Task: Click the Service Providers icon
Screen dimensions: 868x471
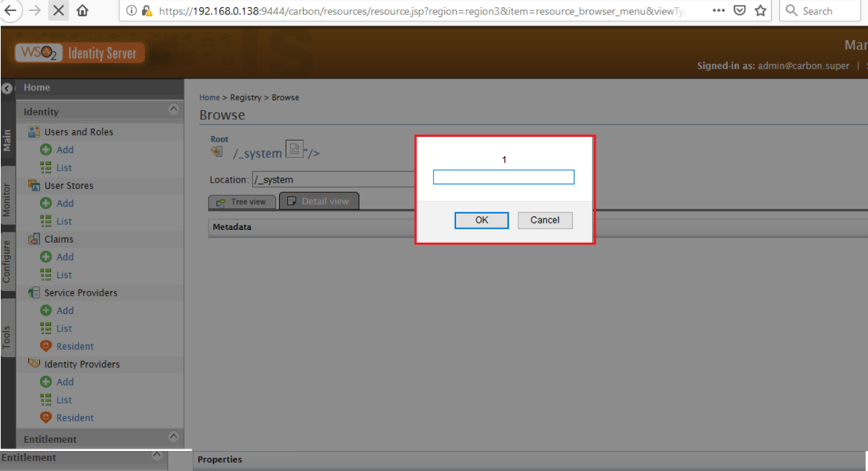Action: click(x=34, y=292)
